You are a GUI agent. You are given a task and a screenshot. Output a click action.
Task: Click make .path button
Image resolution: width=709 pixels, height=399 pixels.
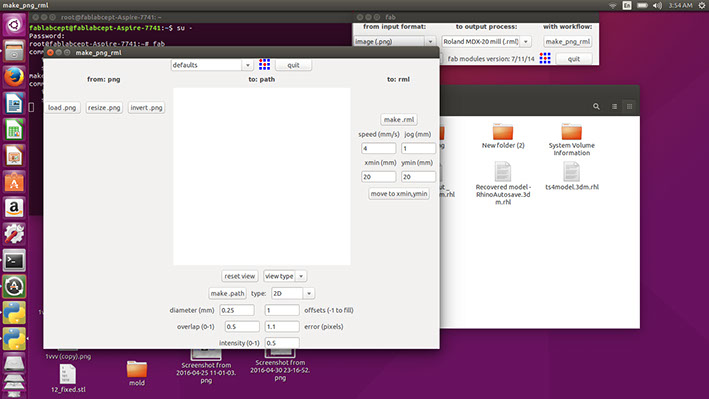coord(227,293)
